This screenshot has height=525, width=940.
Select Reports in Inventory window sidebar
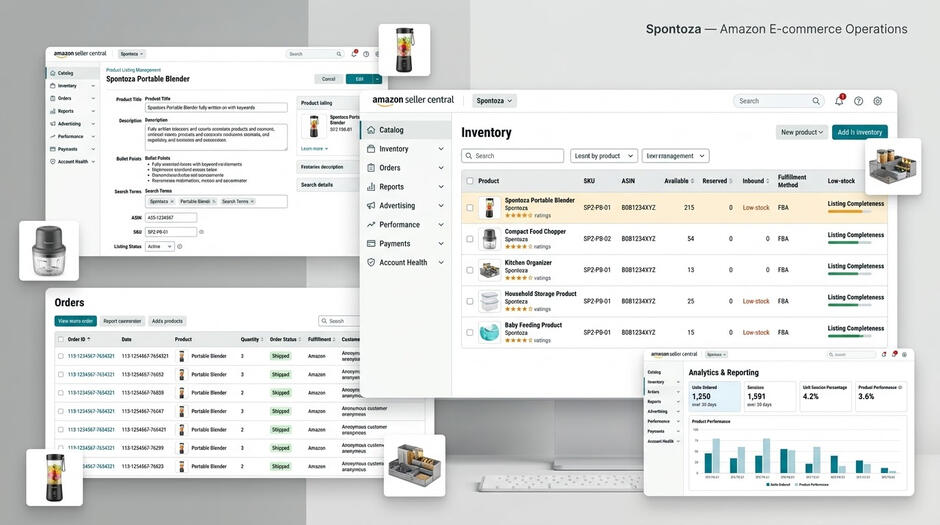coord(391,187)
